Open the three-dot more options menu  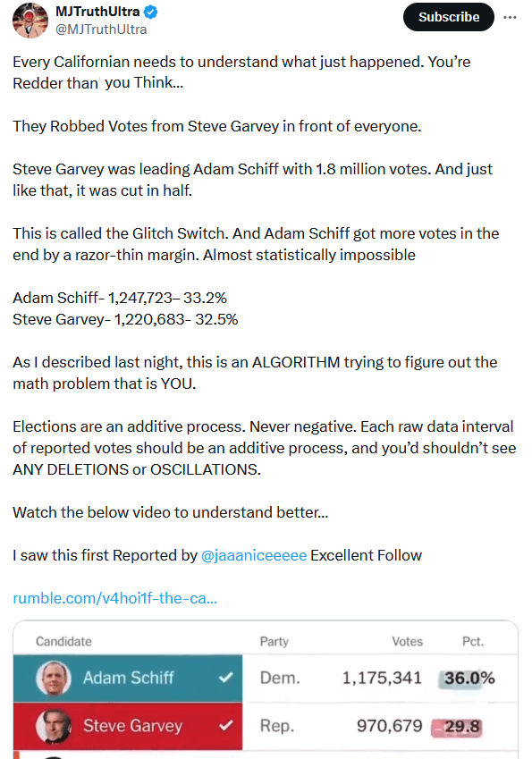click(x=510, y=17)
